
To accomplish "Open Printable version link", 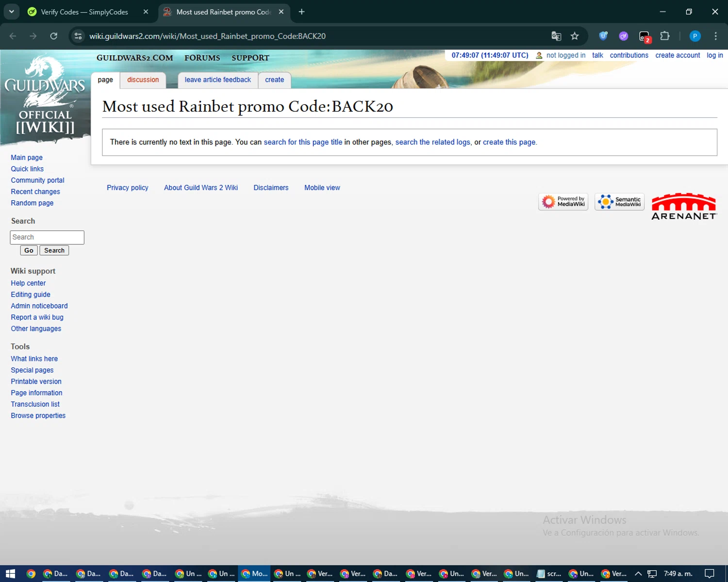I will (x=36, y=382).
